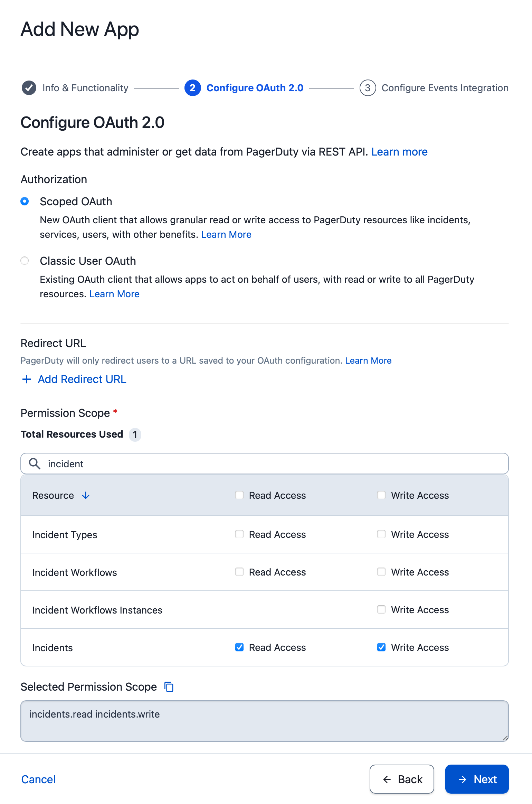Click the search magnifier in the resource filter
The height and width of the screenshot is (804, 532).
[34, 464]
